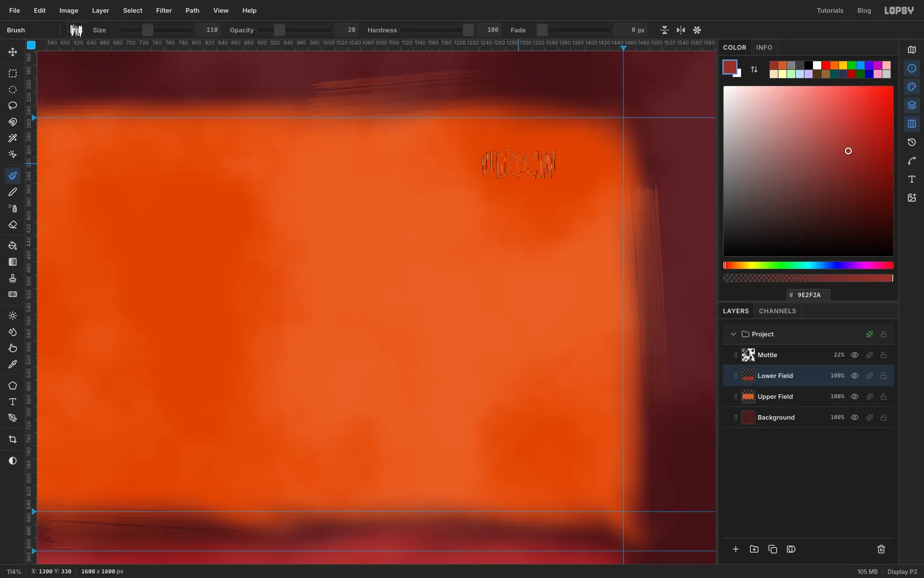The height and width of the screenshot is (578, 924).
Task: Collapse the Project layer group
Action: coord(733,334)
